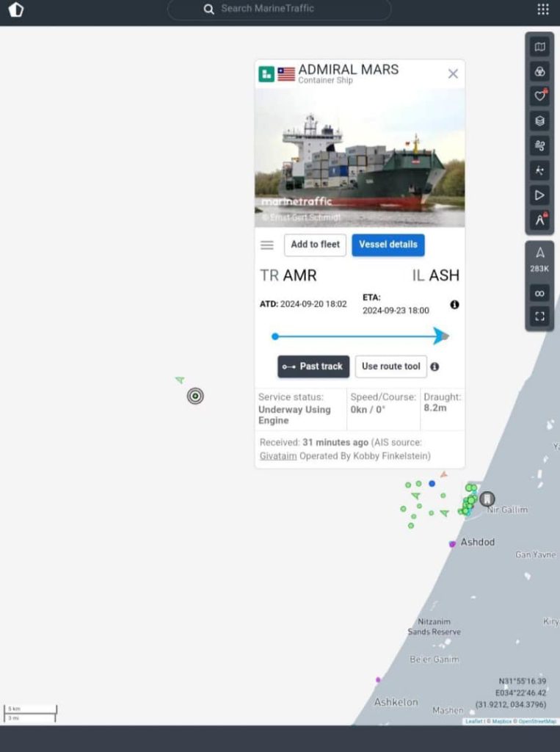
Task: Toggle the weather wind layer icon
Action: click(x=539, y=146)
